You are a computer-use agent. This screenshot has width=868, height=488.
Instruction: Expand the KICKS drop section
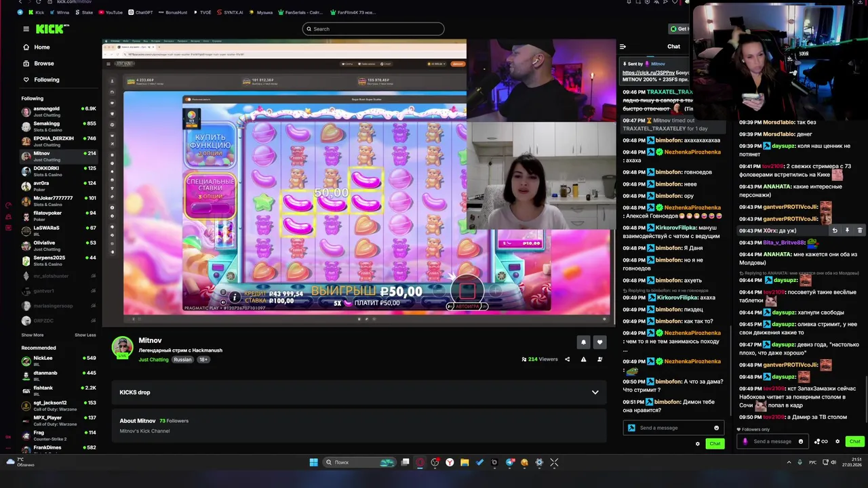[595, 392]
